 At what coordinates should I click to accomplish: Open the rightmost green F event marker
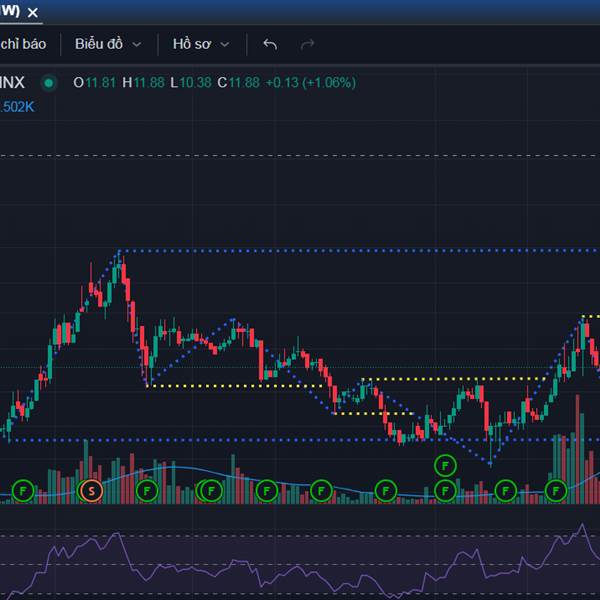click(x=556, y=490)
